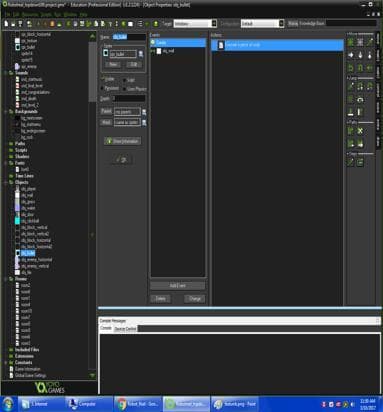Click the New project toolbar icon
Screen dimensions: 383x412
point(6,24)
